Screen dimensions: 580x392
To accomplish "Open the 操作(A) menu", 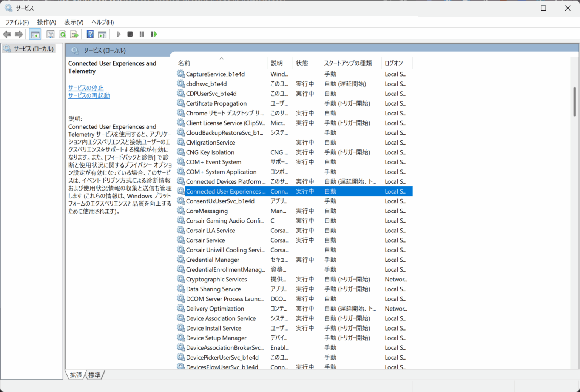I will [46, 22].
